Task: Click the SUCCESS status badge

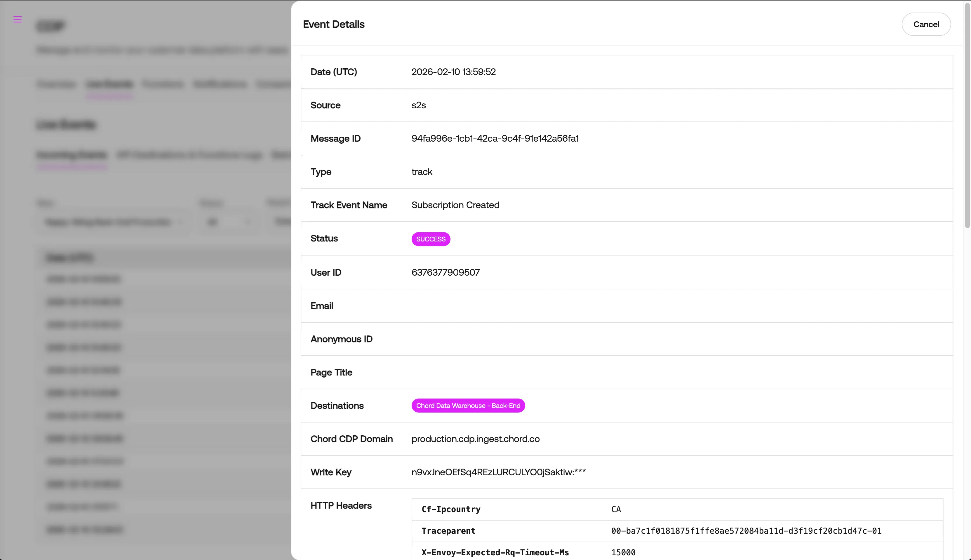Action: (431, 239)
